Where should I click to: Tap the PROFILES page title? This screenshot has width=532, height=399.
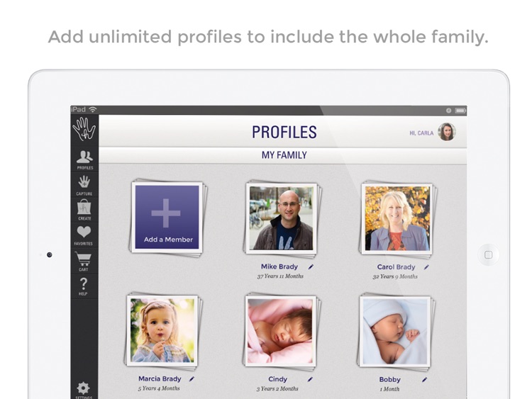284,133
